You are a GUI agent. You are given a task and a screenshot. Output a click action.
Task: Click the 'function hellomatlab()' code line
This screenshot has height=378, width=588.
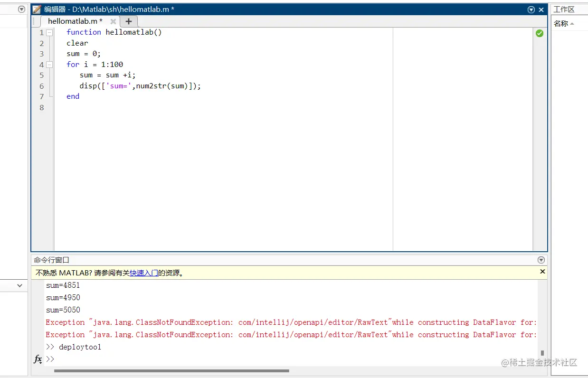coord(114,32)
